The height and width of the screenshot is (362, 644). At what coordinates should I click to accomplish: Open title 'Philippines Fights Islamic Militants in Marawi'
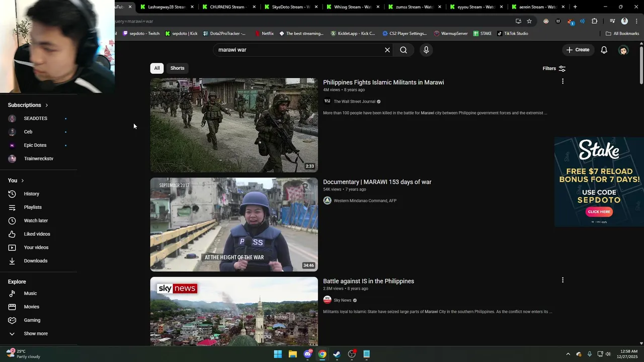[383, 82]
